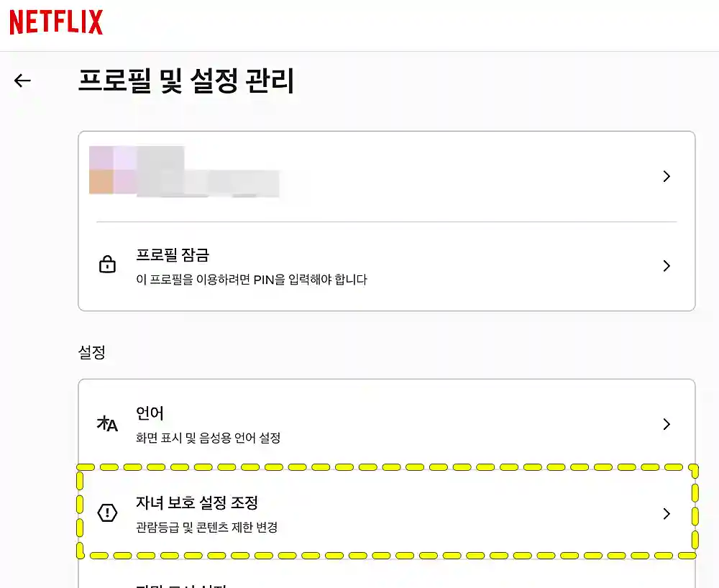Click the back arrow icon
The image size is (719, 588).
[22, 81]
